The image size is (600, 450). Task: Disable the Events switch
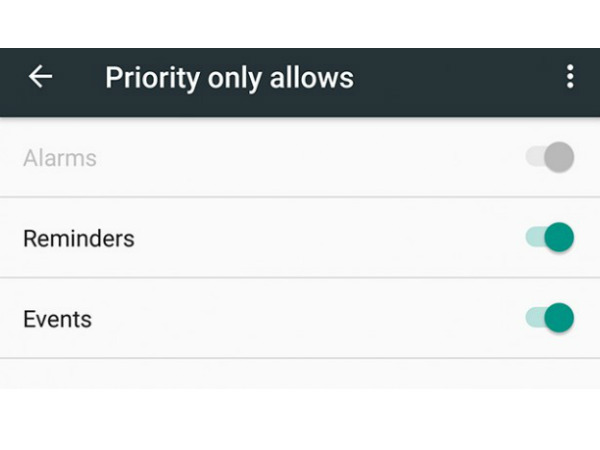coord(551,318)
